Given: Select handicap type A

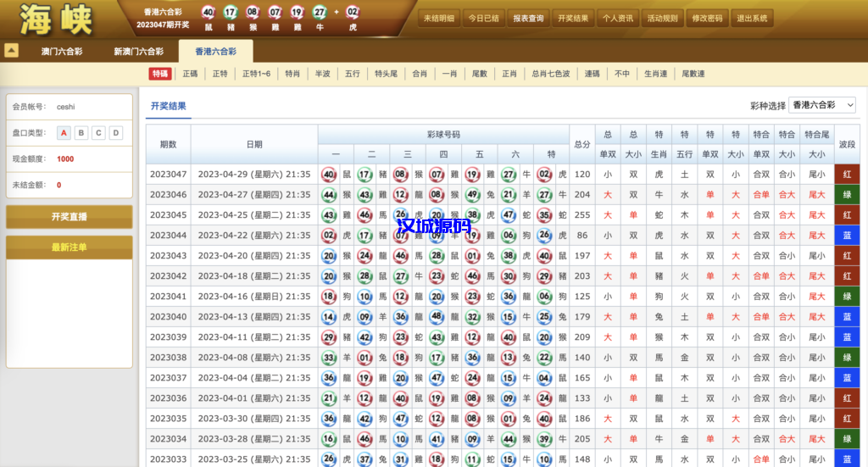Looking at the screenshot, I should click(x=64, y=133).
